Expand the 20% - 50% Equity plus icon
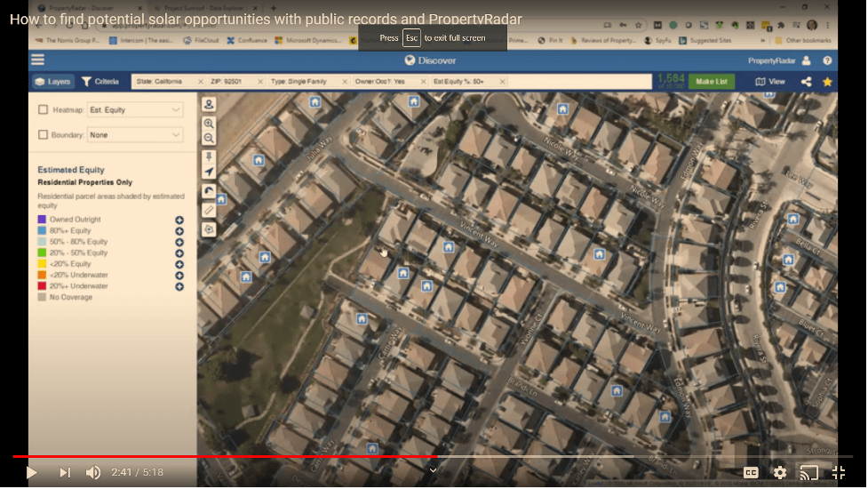868x489 pixels. pyautogui.click(x=179, y=253)
